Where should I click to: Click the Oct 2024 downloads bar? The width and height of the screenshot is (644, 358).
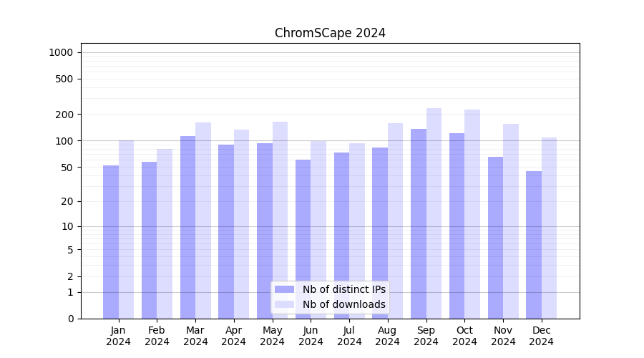[472, 214]
